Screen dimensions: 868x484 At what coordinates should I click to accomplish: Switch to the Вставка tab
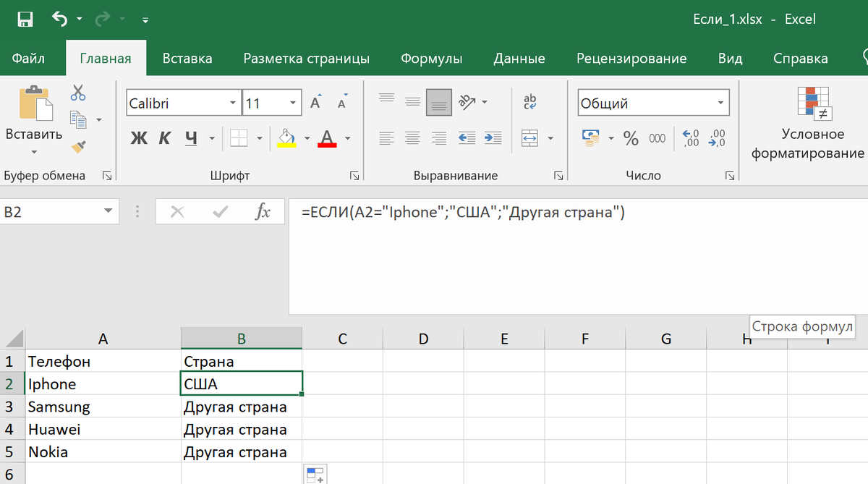coord(187,59)
